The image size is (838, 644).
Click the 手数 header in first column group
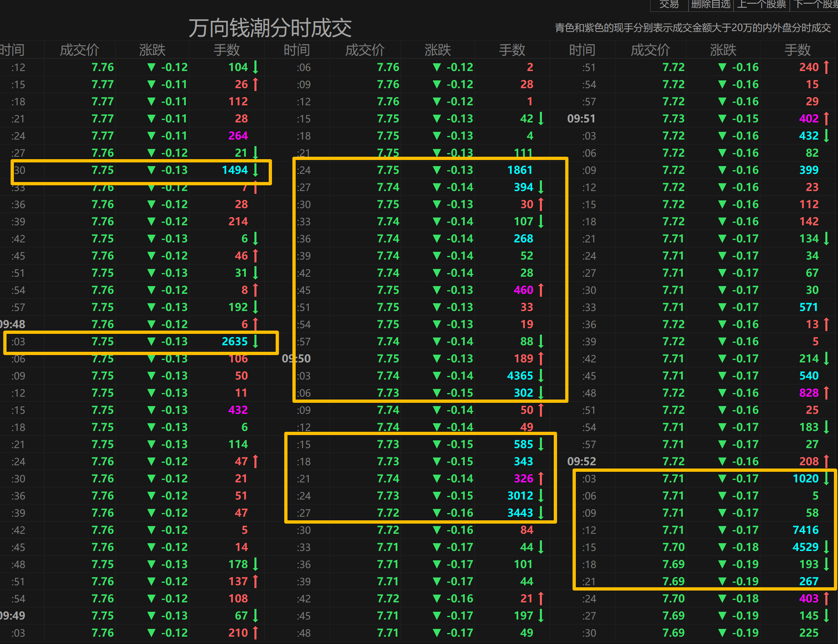coord(227,50)
